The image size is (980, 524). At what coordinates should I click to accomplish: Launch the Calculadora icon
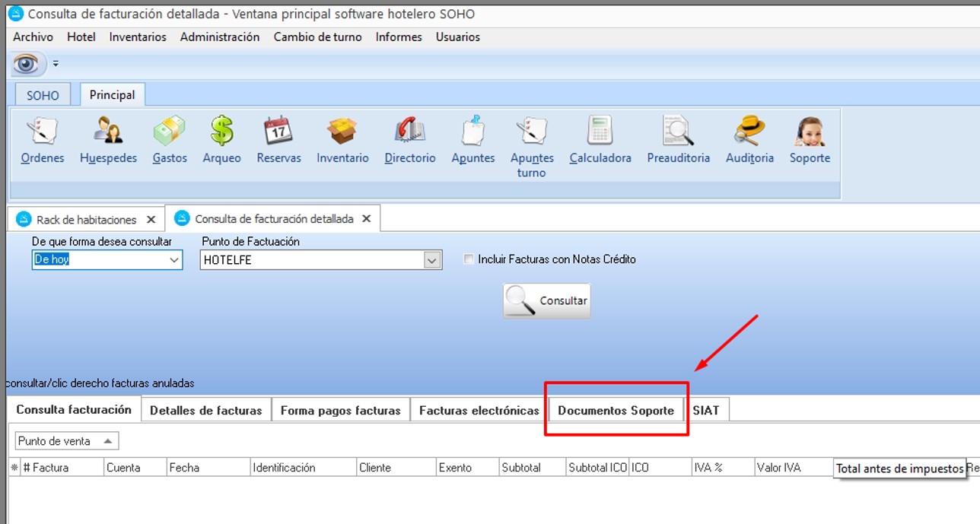[600, 132]
